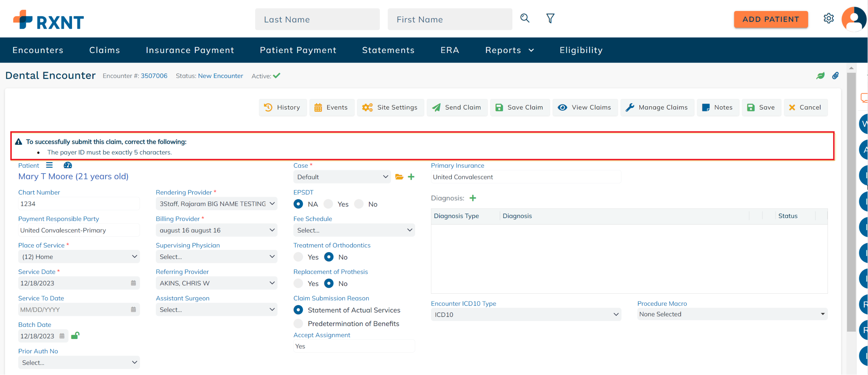868x375 pixels.
Task: Click the Manage Claims wrench icon
Action: tap(630, 107)
